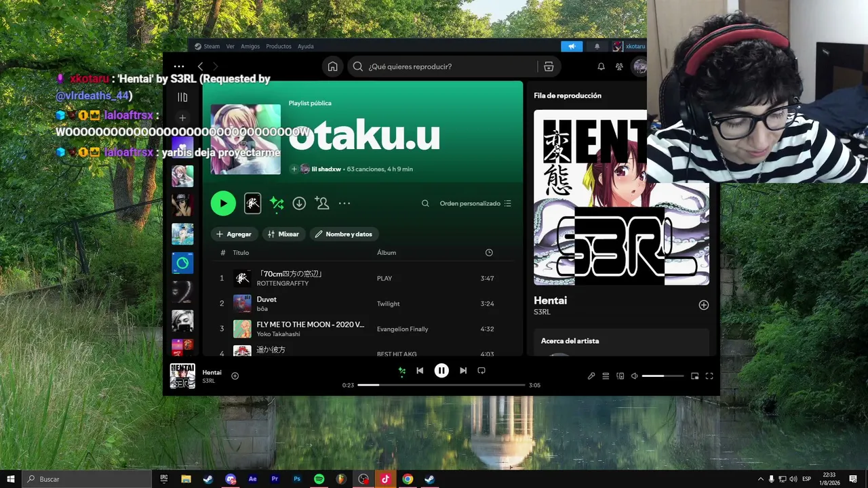Toggle the queue panel icon
This screenshot has height=488, width=868.
tap(606, 376)
